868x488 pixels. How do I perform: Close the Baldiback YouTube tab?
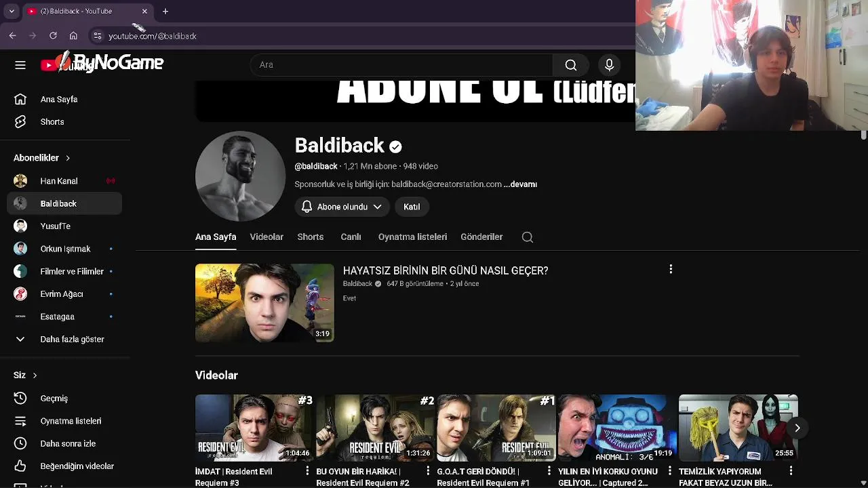point(144,11)
